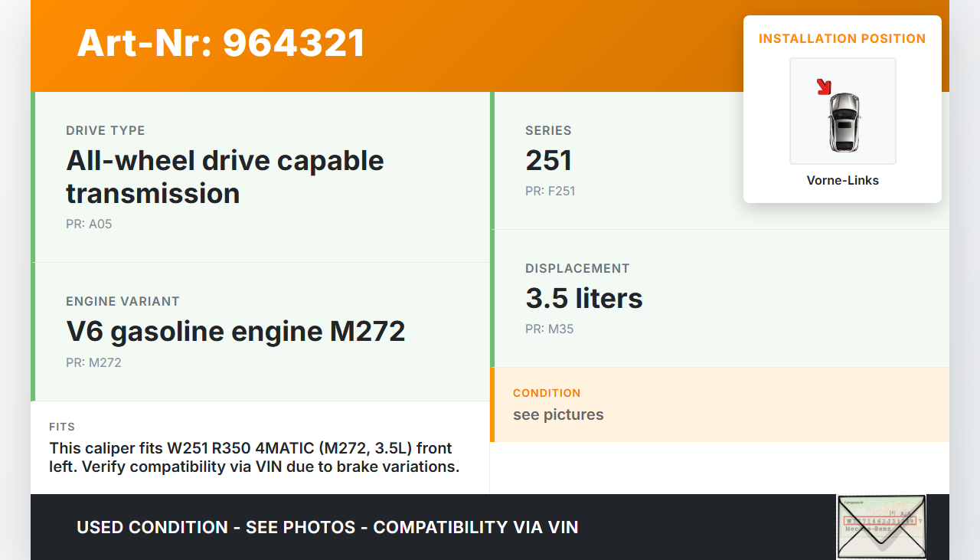Click the 3.5 liters displacement value

point(583,299)
